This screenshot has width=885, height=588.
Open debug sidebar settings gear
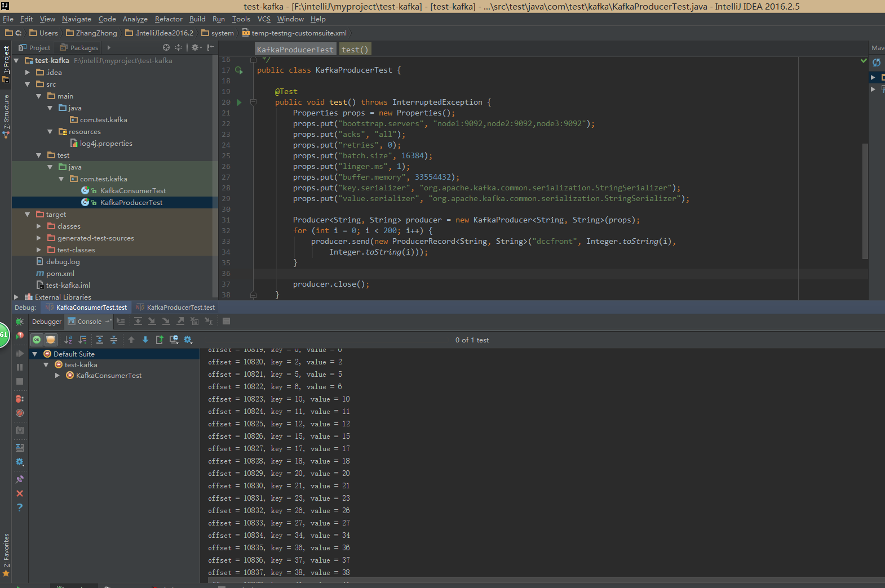(x=20, y=462)
